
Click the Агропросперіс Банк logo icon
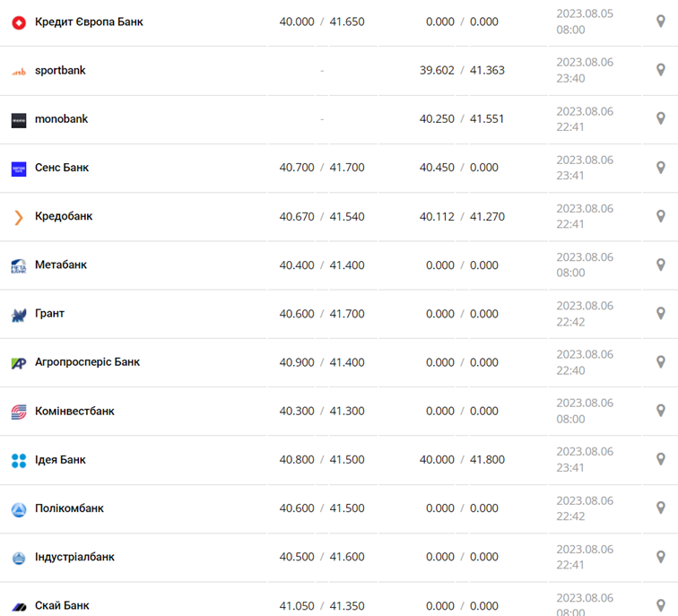coord(19,363)
